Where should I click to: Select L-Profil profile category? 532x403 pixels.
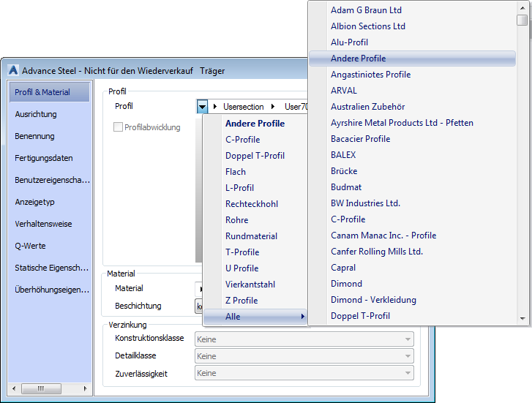point(255,187)
